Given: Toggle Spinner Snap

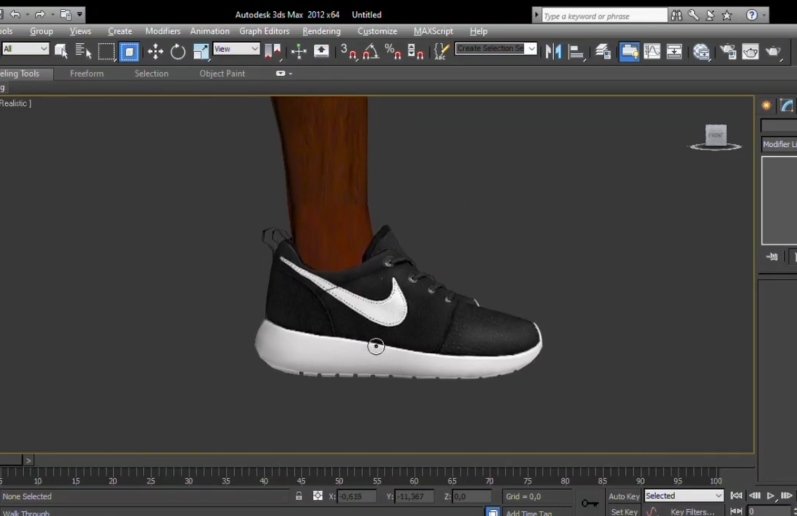Looking at the screenshot, I should tap(416, 51).
